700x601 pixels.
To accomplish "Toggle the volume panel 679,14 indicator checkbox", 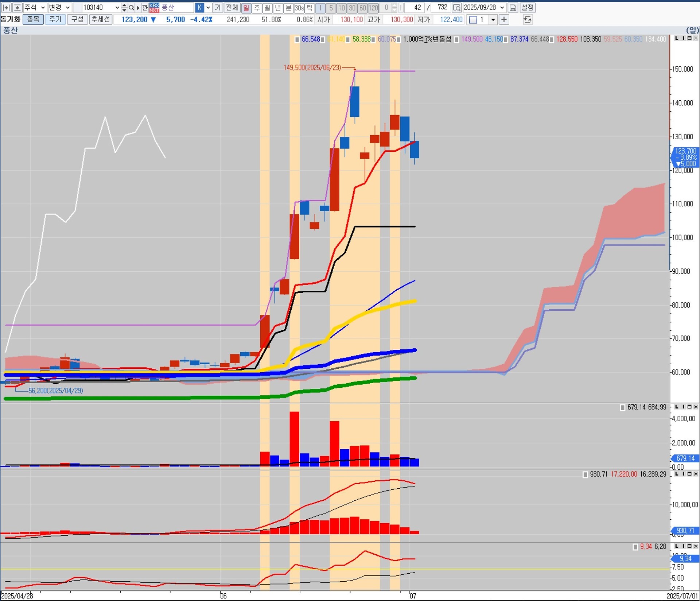I will pyautogui.click(x=622, y=407).
